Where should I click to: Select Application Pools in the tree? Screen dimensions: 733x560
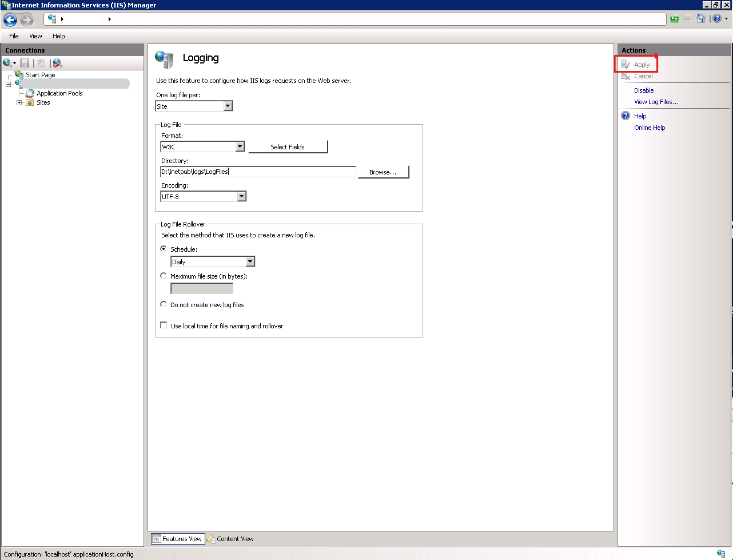(x=59, y=93)
